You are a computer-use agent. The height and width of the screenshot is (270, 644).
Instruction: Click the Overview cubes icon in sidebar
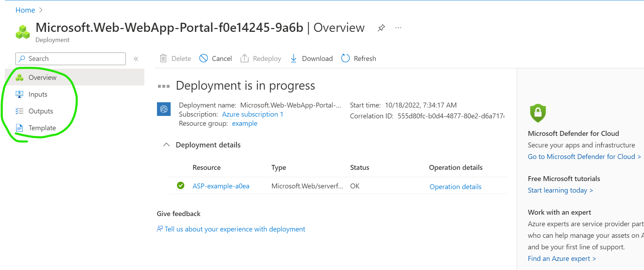pos(20,77)
